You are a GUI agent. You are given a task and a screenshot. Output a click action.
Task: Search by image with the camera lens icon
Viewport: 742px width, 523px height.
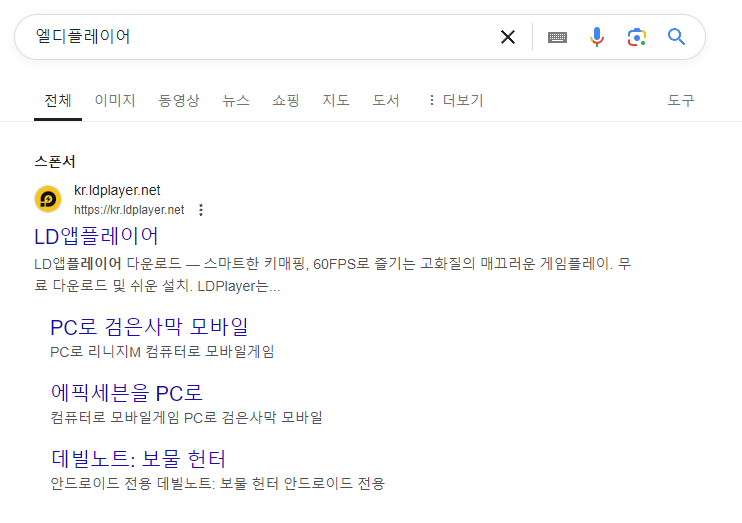636,37
